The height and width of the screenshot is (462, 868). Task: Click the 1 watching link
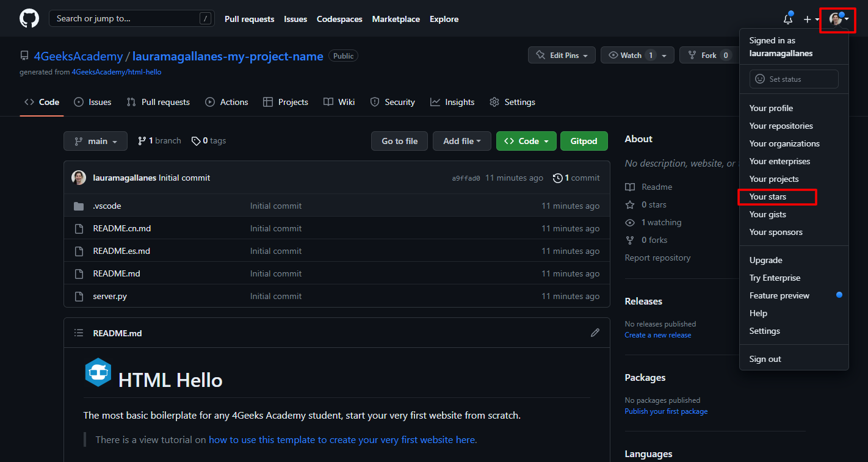point(653,222)
